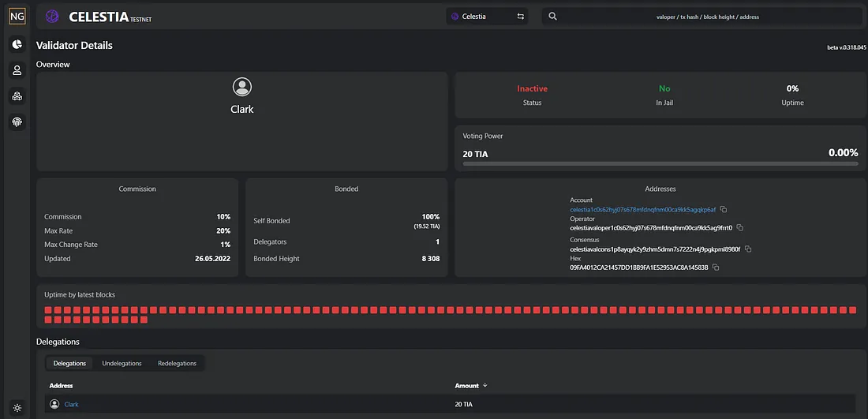Click the CELESTIA TESTNET title
The image size is (868, 419).
(x=110, y=17)
